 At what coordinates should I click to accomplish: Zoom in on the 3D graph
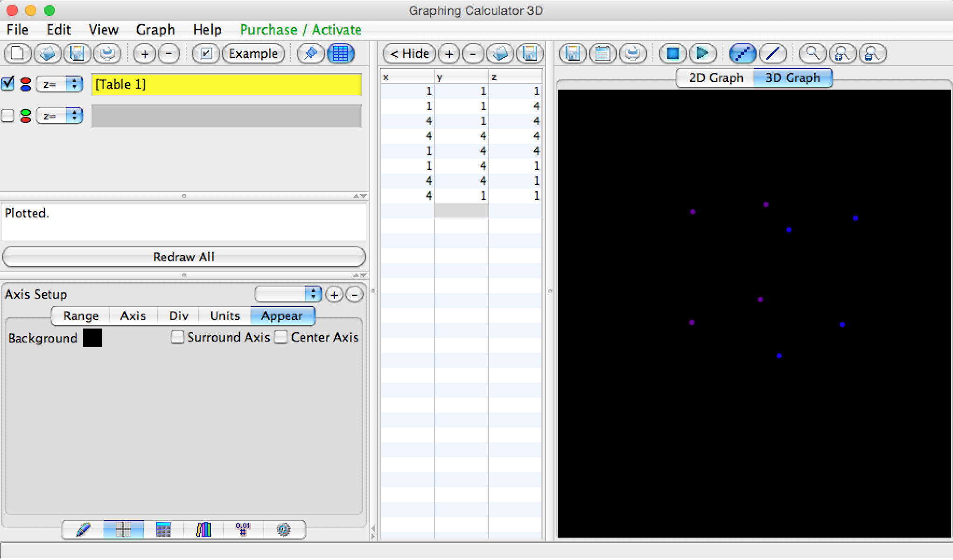[x=842, y=53]
